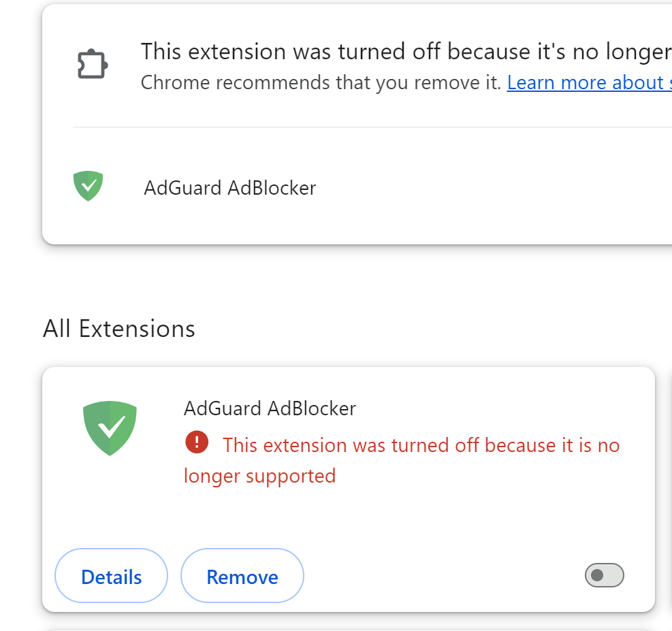This screenshot has width=672, height=631.
Task: Click the divider line in the safety panel
Action: 372,127
